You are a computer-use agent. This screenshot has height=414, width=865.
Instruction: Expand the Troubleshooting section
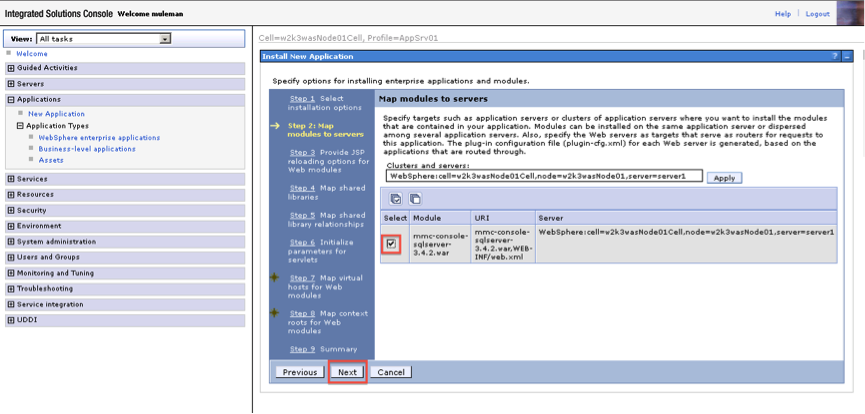tap(11, 289)
